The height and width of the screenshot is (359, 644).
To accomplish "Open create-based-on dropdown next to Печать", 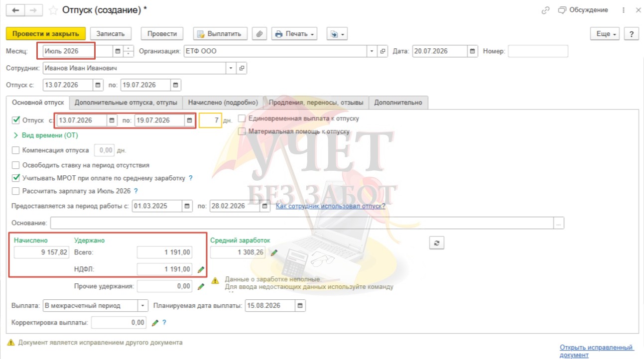I will click(338, 34).
